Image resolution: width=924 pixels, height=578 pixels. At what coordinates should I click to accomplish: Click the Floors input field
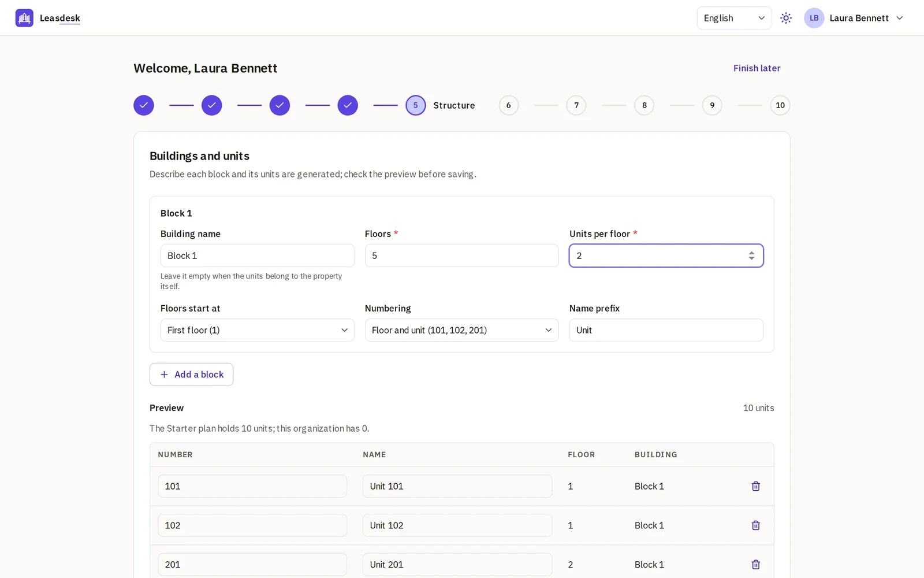click(x=461, y=255)
